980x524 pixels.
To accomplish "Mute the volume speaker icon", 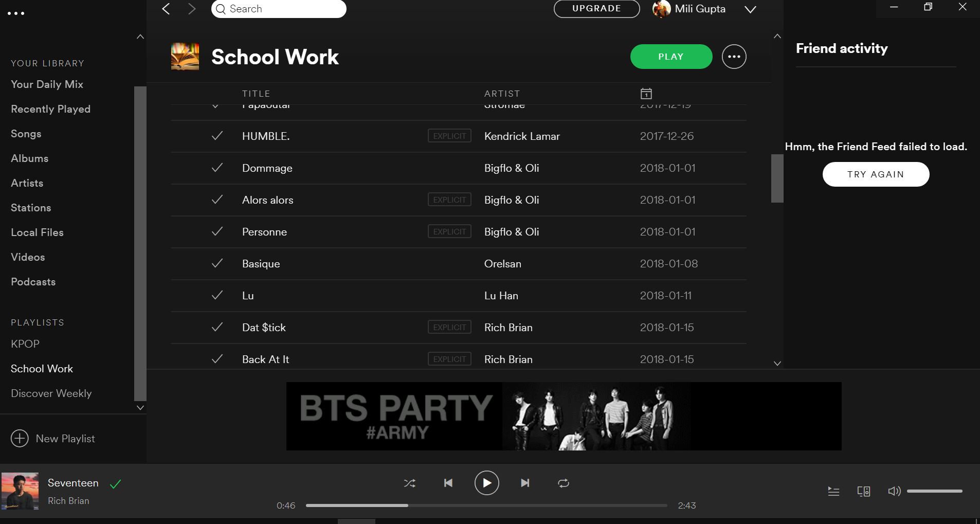I will (894, 491).
